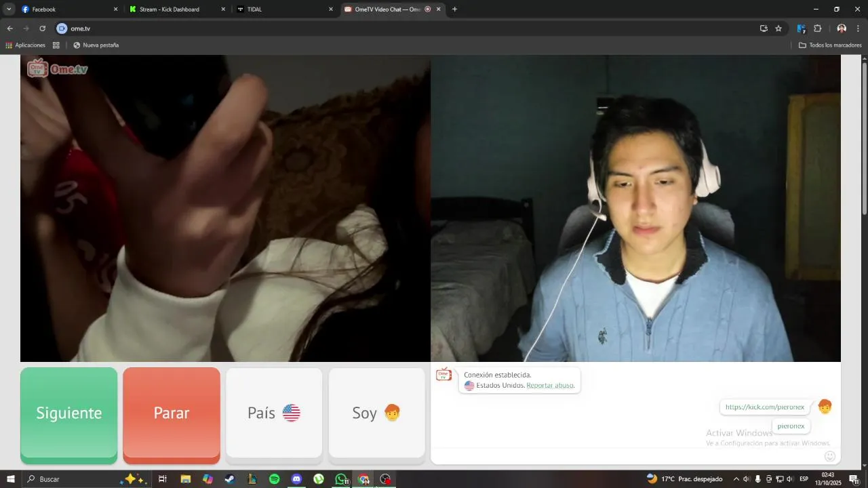
Task: Click the red Parar button
Action: tap(172, 415)
